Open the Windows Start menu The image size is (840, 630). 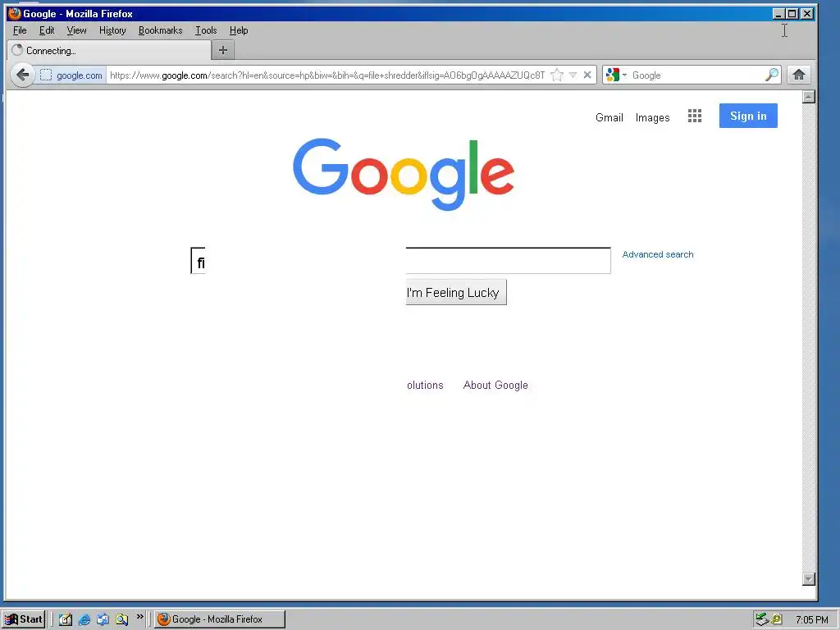pyautogui.click(x=23, y=619)
